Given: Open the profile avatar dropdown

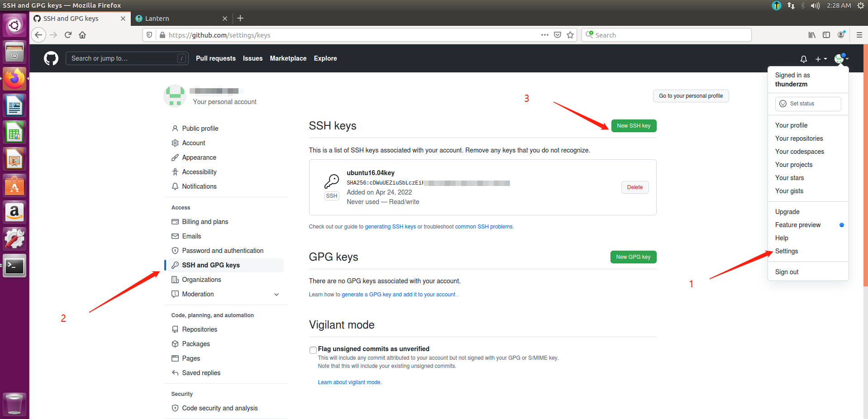Looking at the screenshot, I should point(839,58).
